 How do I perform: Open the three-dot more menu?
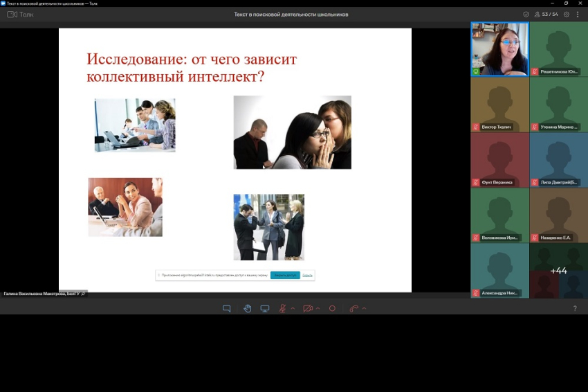[x=578, y=15]
